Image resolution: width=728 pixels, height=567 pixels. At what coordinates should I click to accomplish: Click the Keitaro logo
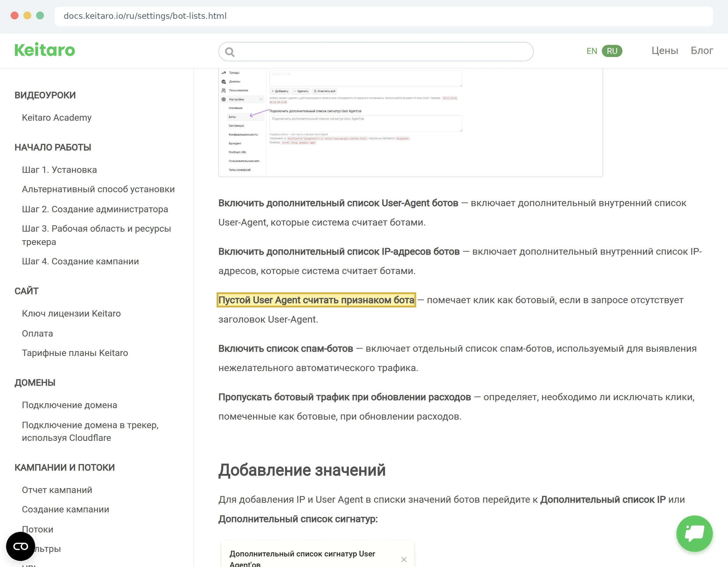coord(45,50)
